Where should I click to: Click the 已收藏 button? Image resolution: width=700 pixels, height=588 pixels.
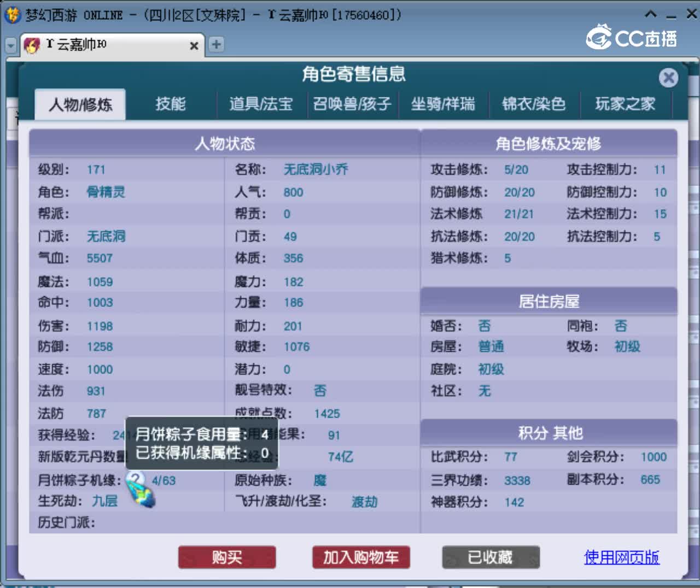[491, 557]
